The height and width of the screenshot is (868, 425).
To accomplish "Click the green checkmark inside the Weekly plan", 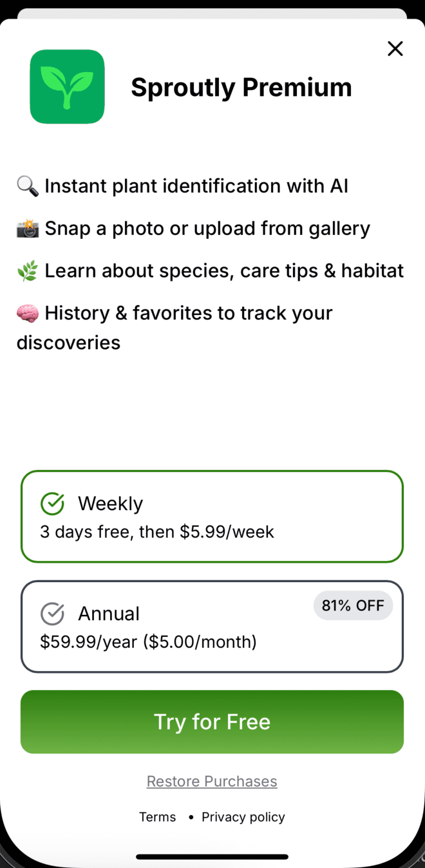I will tap(52, 504).
